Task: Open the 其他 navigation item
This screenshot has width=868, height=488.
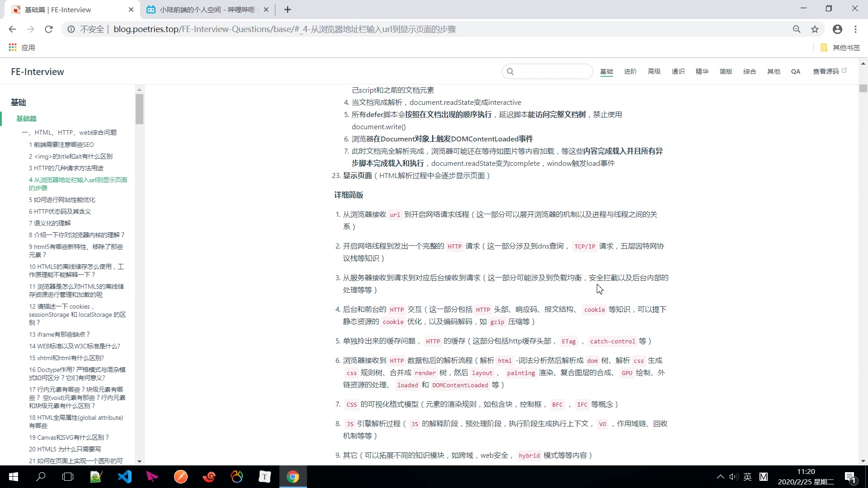Action: (x=774, y=71)
